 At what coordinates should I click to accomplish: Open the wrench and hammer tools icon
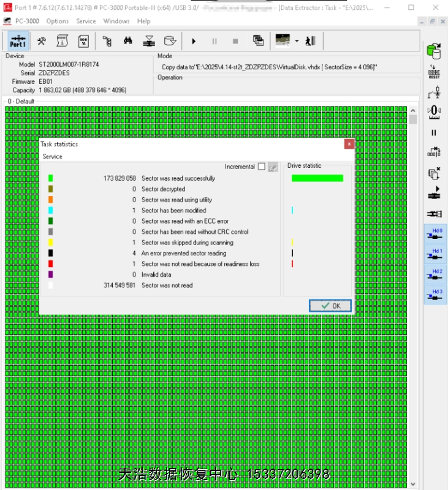[42, 41]
